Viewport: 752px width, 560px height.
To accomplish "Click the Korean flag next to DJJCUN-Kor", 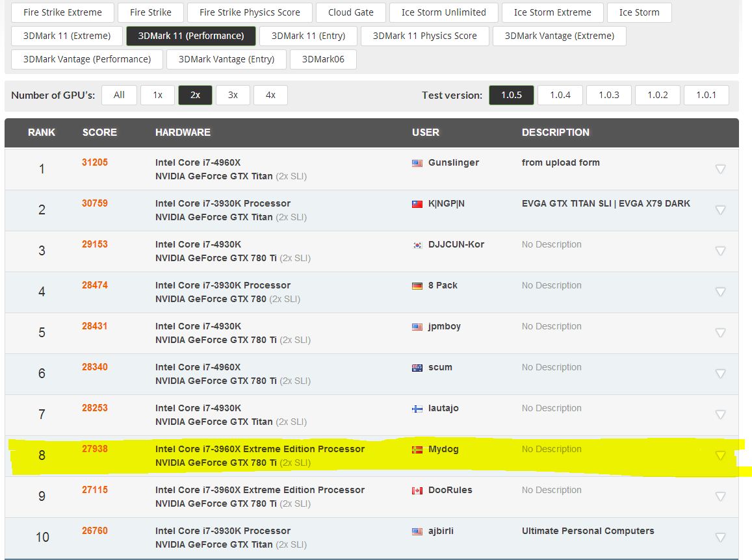I will pyautogui.click(x=417, y=245).
